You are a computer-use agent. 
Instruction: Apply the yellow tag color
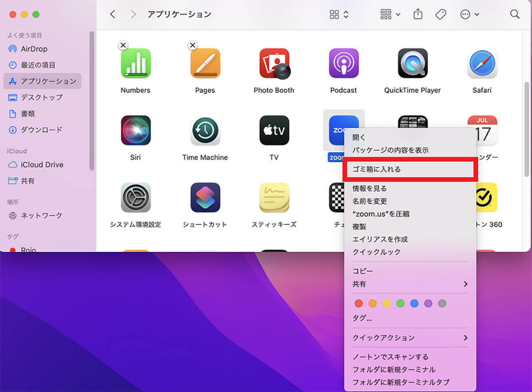coord(387,303)
